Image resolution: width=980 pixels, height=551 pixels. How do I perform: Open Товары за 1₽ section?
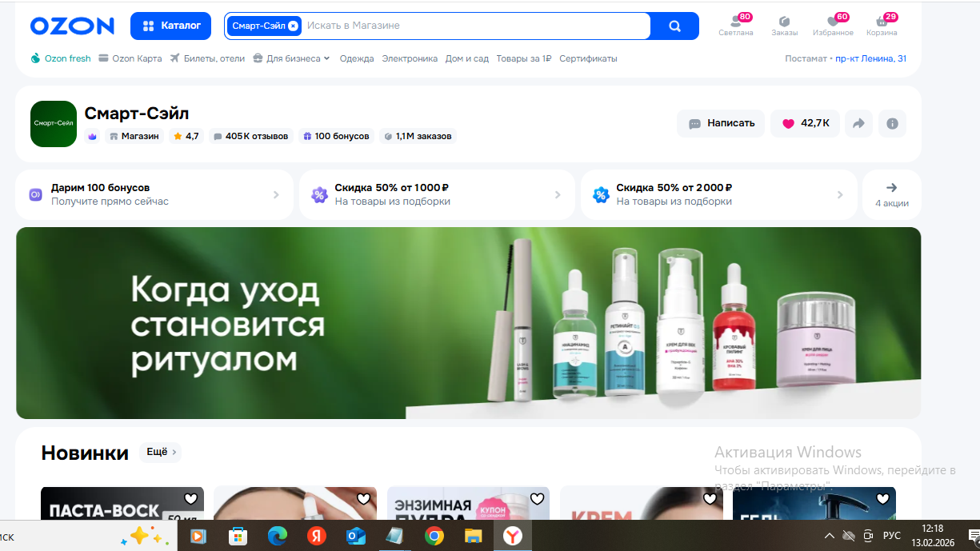pos(524,58)
